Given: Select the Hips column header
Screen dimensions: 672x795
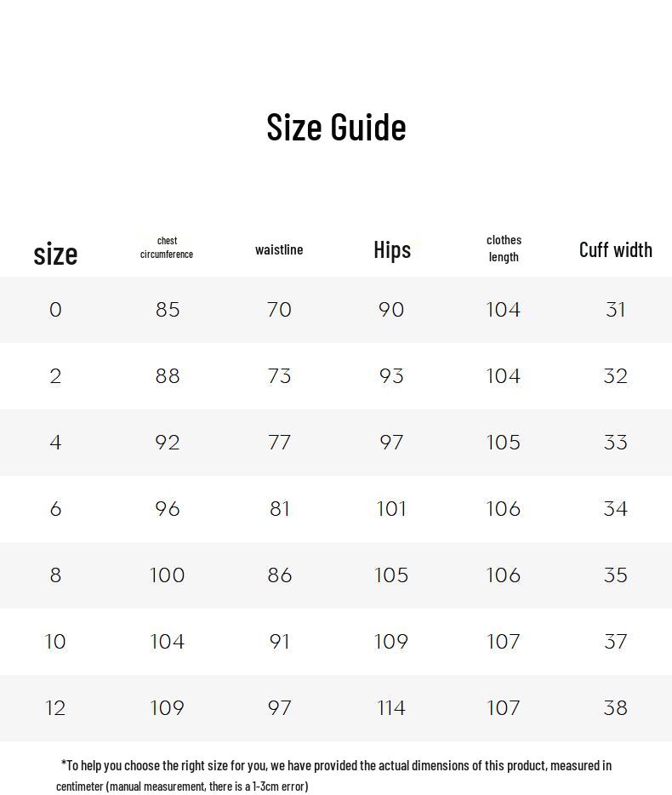Looking at the screenshot, I should [392, 249].
